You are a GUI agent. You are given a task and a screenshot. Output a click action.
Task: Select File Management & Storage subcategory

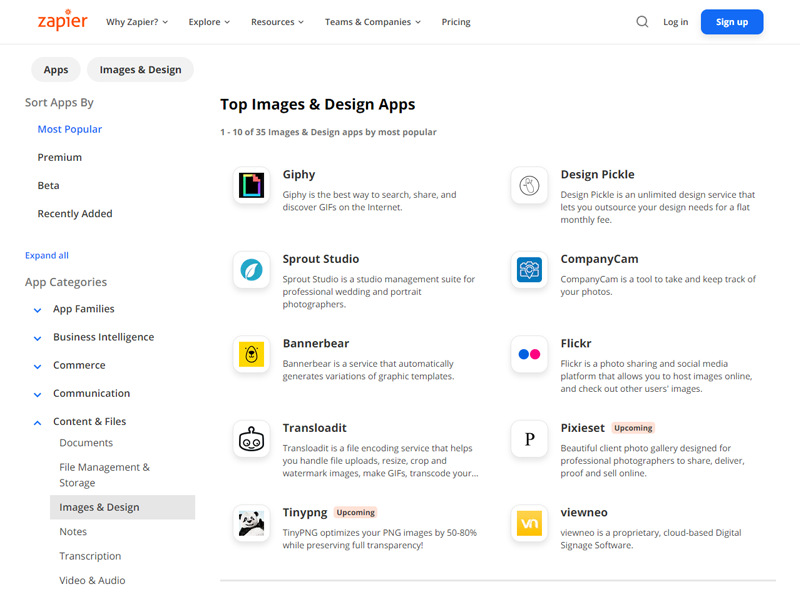pyautogui.click(x=105, y=474)
